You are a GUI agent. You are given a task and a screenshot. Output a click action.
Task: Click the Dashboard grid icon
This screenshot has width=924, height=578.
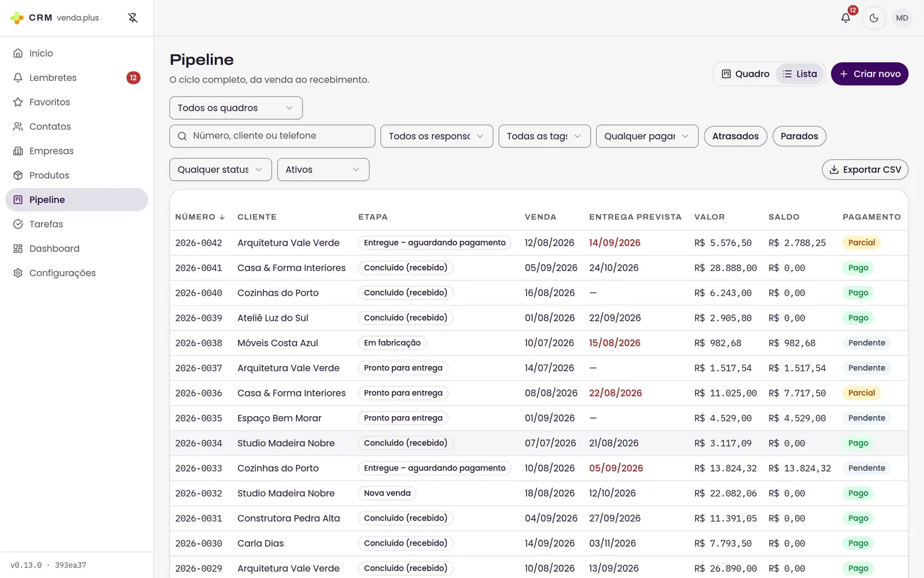[18, 249]
